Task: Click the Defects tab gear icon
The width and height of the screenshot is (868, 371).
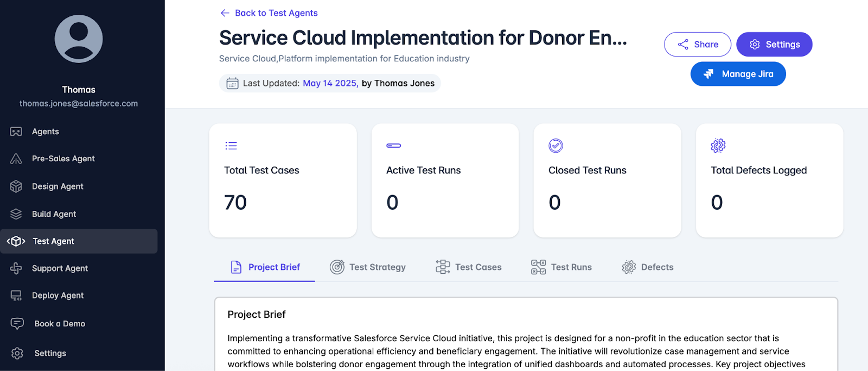Action: click(629, 267)
